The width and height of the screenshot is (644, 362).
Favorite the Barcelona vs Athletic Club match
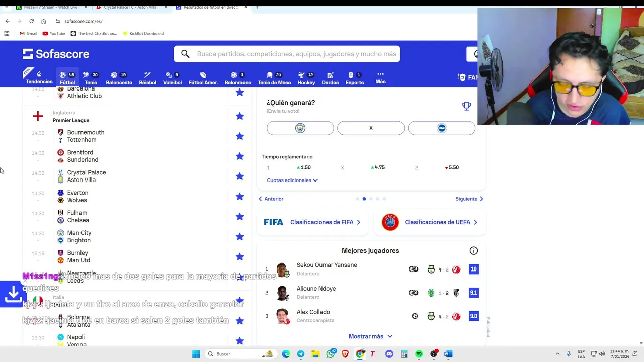tap(239, 92)
